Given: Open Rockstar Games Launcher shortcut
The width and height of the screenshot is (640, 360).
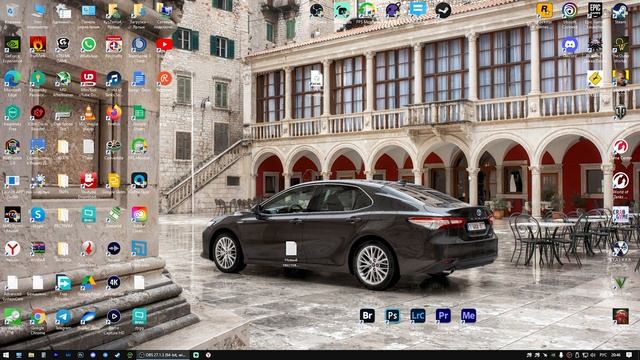Looking at the screenshot, I should pyautogui.click(x=544, y=11).
